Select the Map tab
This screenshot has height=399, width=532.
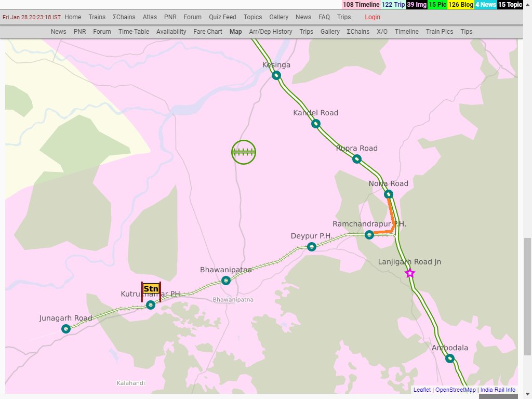[x=235, y=32]
